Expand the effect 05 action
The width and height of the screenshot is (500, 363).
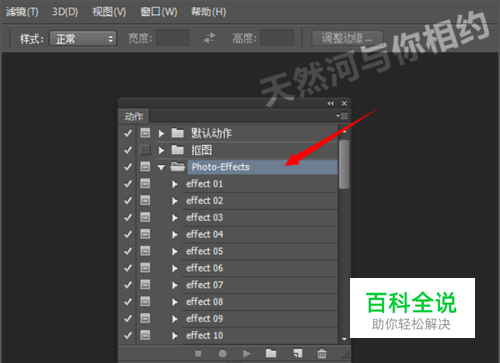(175, 251)
